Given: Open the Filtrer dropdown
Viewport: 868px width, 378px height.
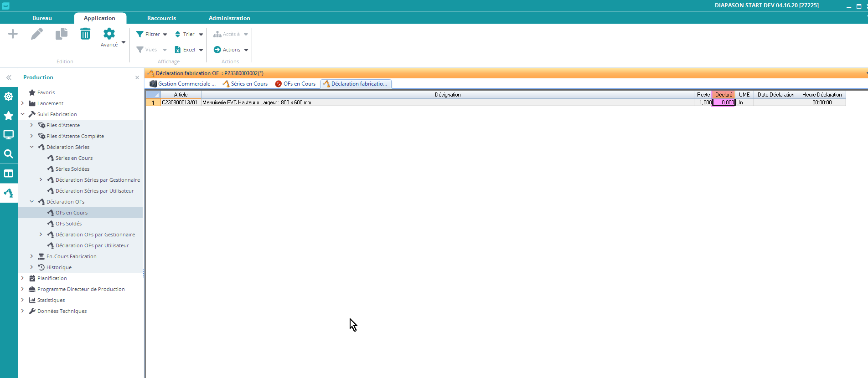Looking at the screenshot, I should 152,34.
